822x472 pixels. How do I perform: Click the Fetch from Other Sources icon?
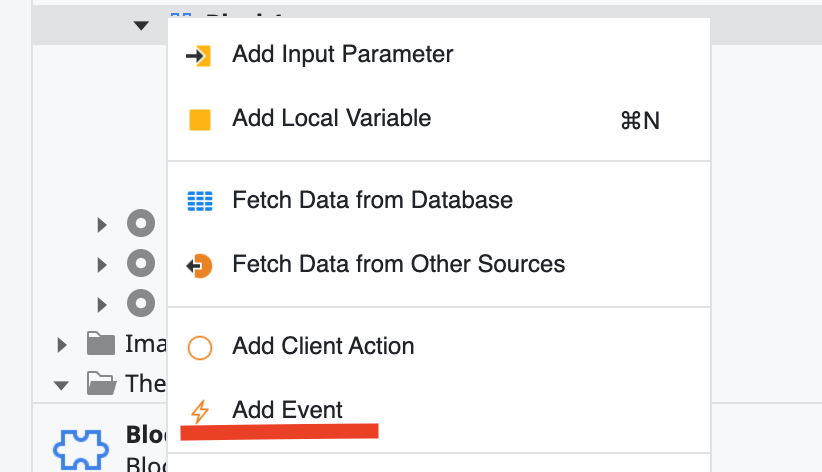[200, 266]
